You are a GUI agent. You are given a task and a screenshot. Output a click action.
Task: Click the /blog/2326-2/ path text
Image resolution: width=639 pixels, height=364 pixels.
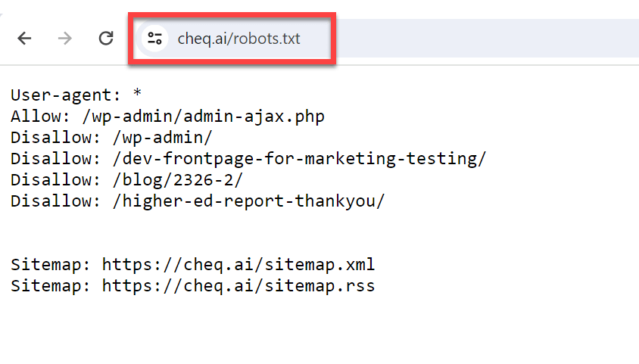(x=178, y=180)
